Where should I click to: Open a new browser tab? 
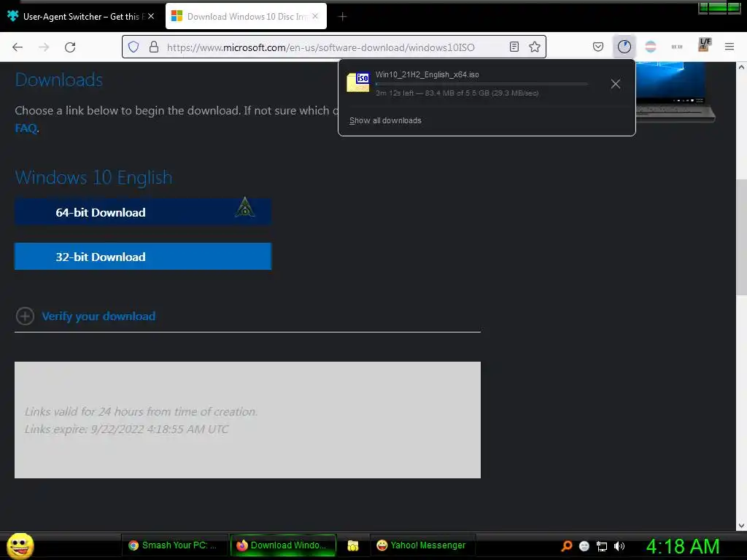342,17
